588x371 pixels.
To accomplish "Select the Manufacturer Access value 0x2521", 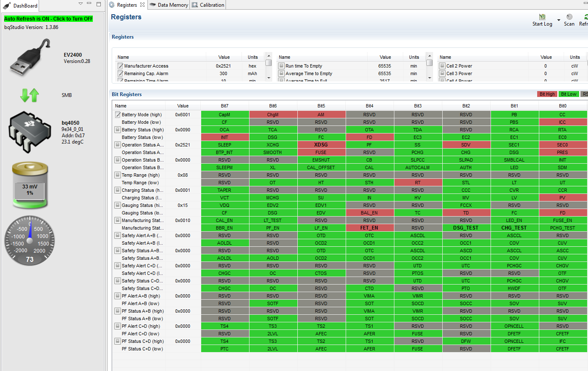I will (x=223, y=66).
